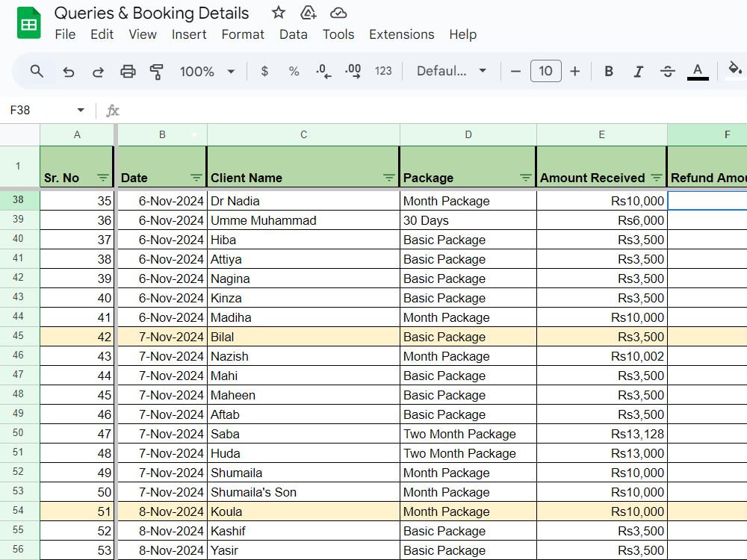This screenshot has height=560, width=747.
Task: Click the font size input field
Action: [545, 72]
